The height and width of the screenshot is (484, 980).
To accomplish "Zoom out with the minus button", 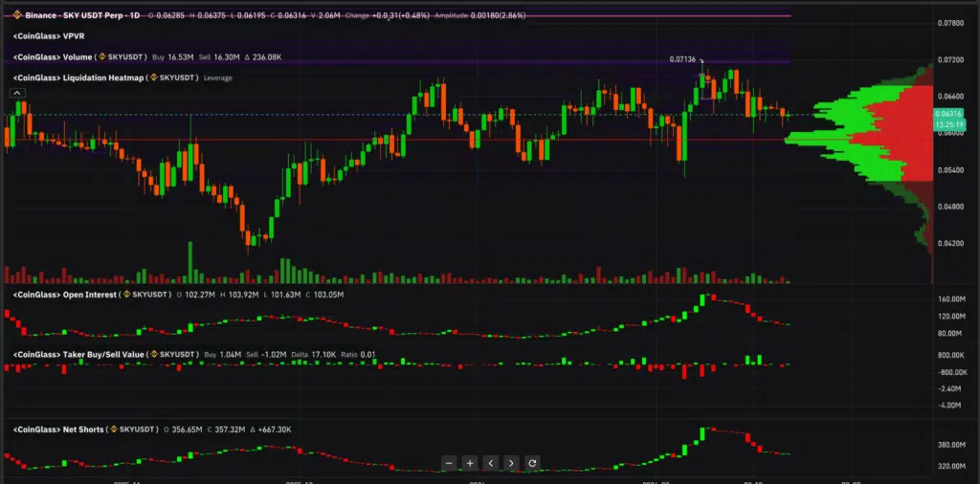I will pos(449,463).
